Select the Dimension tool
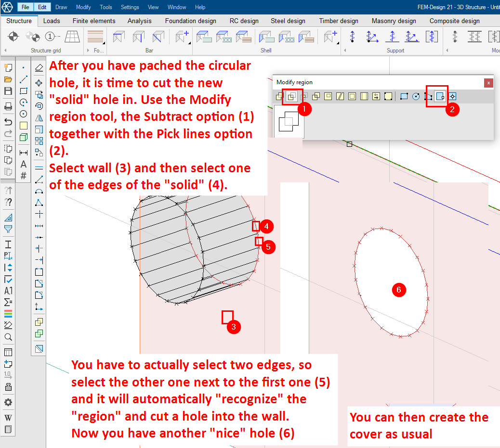 click(24, 153)
